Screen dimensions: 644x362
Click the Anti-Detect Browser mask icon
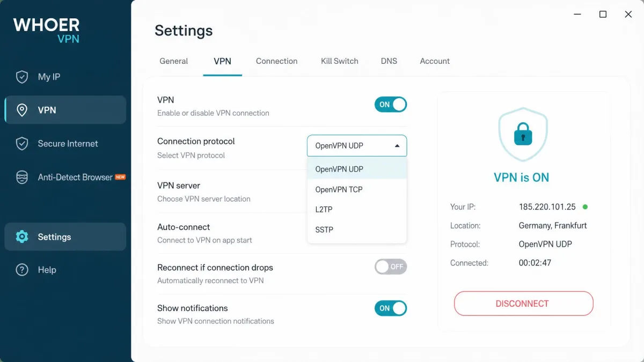pos(22,178)
